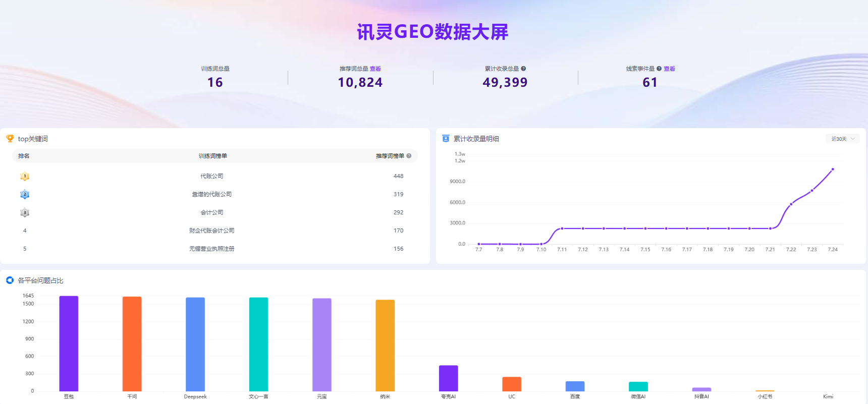Click the 排名 column header
The image size is (868, 404).
click(x=24, y=156)
